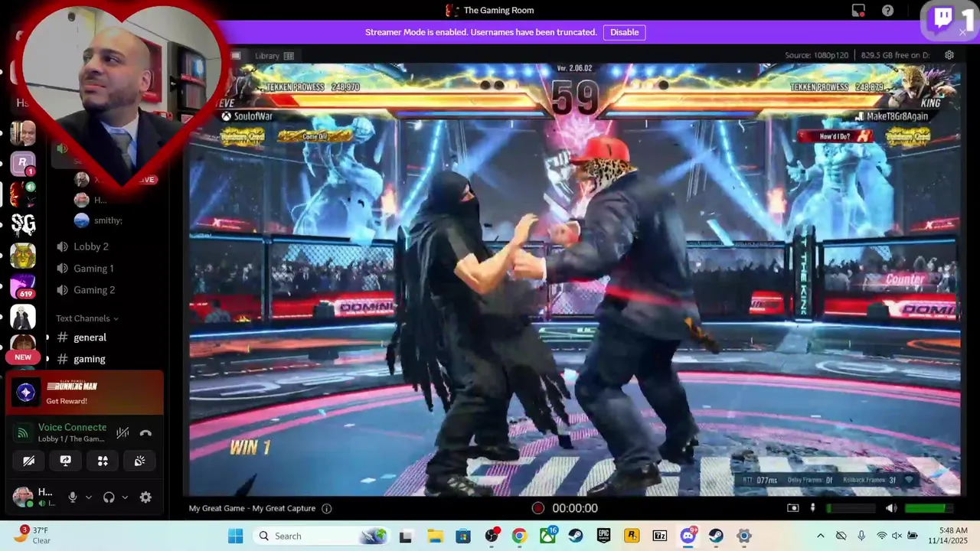Show info for My Great Capture
980x551 pixels.
tap(327, 508)
